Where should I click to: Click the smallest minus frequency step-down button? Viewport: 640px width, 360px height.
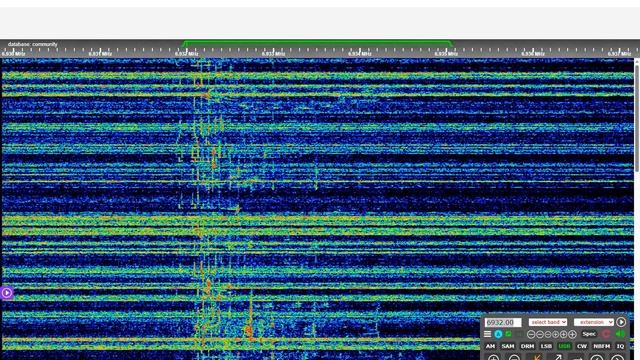click(548, 334)
